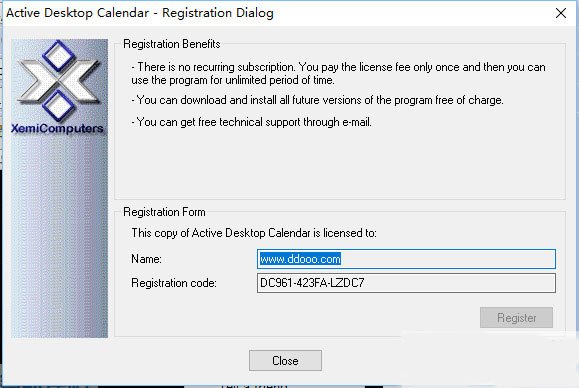This screenshot has height=388, width=579.
Task: Click the 'download and install all future versions' text
Action: 318,100
